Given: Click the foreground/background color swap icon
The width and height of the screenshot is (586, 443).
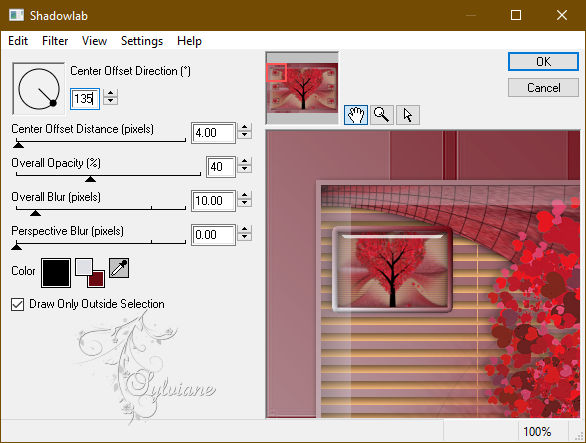Looking at the screenshot, I should (90, 273).
